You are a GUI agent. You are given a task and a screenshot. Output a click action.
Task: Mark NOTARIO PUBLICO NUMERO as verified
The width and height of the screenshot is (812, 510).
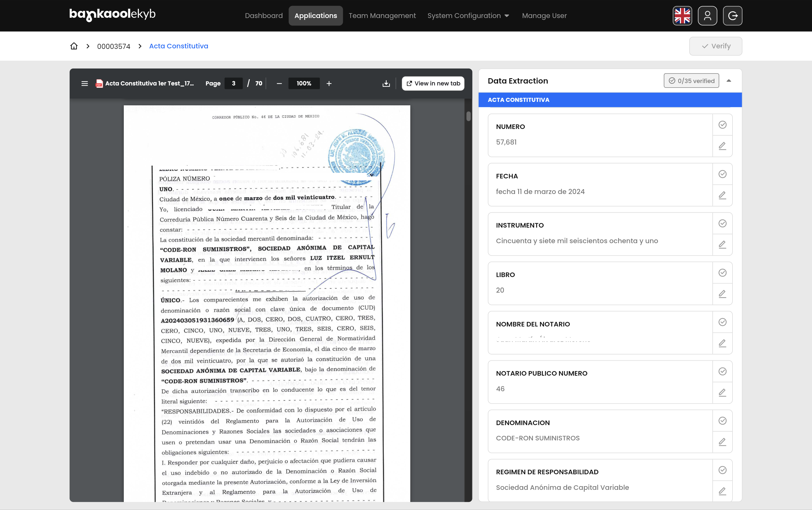click(x=722, y=371)
